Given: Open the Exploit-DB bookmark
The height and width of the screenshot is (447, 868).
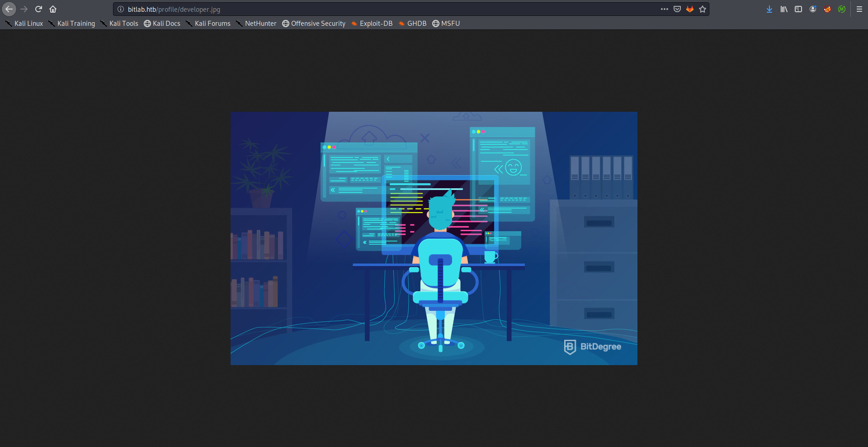Looking at the screenshot, I should pos(372,24).
